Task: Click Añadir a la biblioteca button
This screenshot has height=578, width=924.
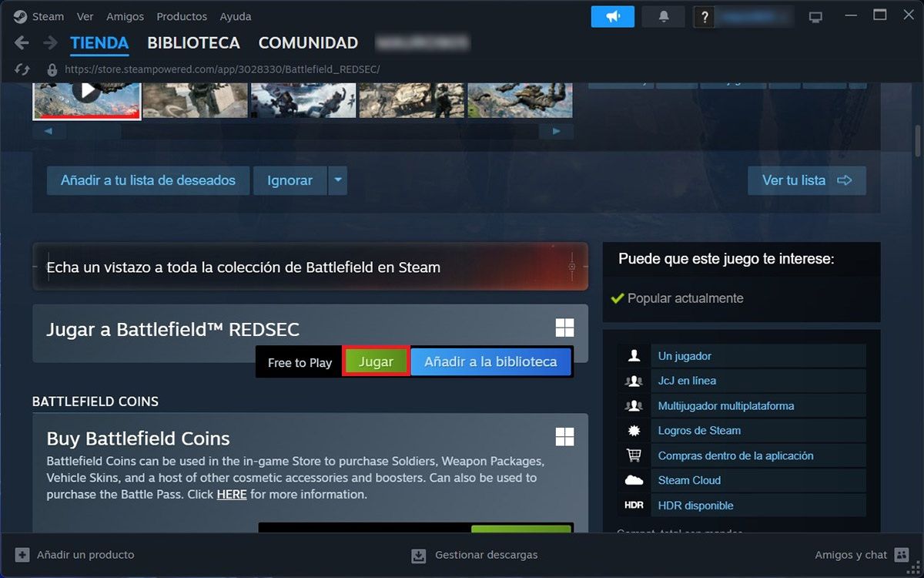Action: click(490, 362)
